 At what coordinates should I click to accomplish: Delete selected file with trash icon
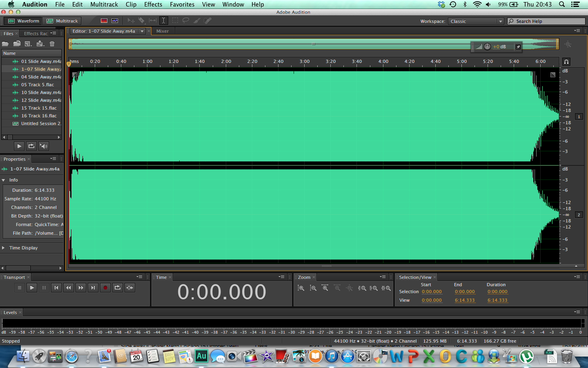coord(52,44)
